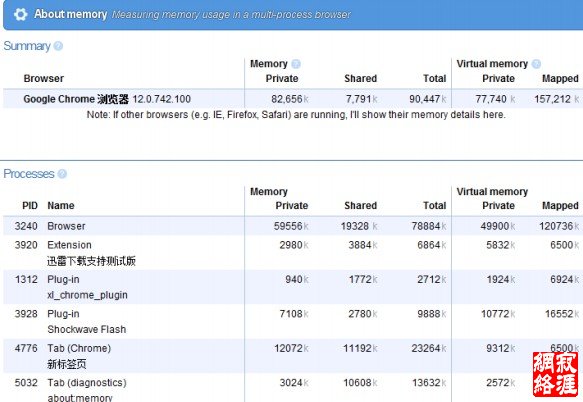Click the summary virtual private value 77,740k
The width and height of the screenshot is (583, 402).
pos(495,99)
